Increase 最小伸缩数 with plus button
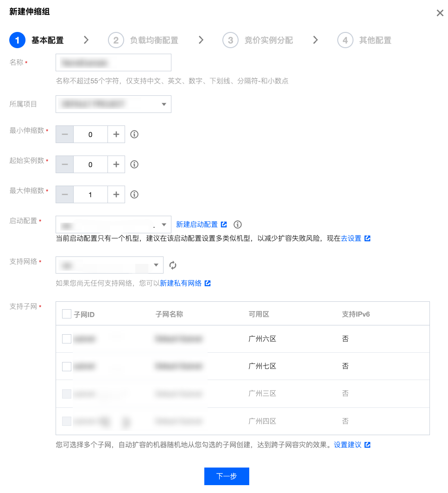448x493 pixels. (x=116, y=134)
